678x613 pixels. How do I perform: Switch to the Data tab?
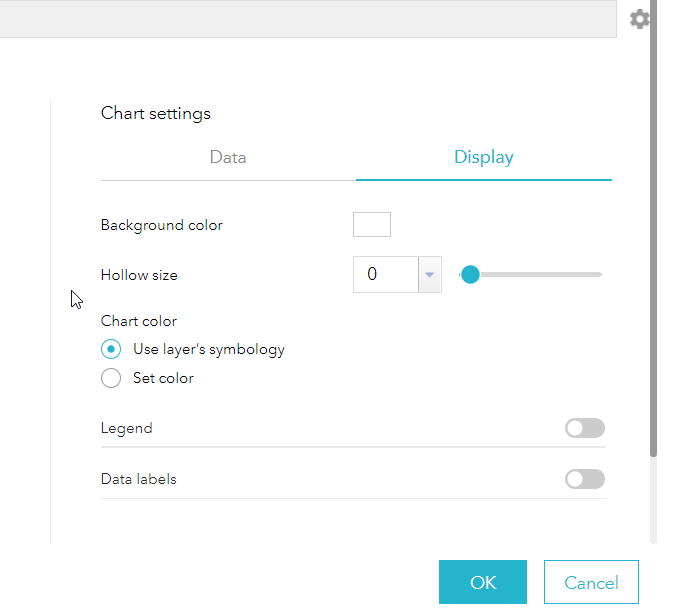click(x=228, y=157)
